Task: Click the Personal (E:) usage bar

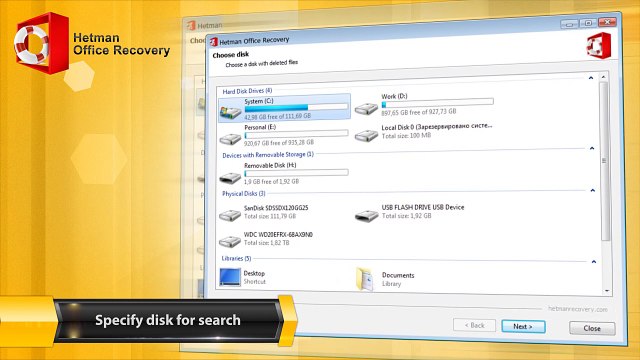Action: 296,134
